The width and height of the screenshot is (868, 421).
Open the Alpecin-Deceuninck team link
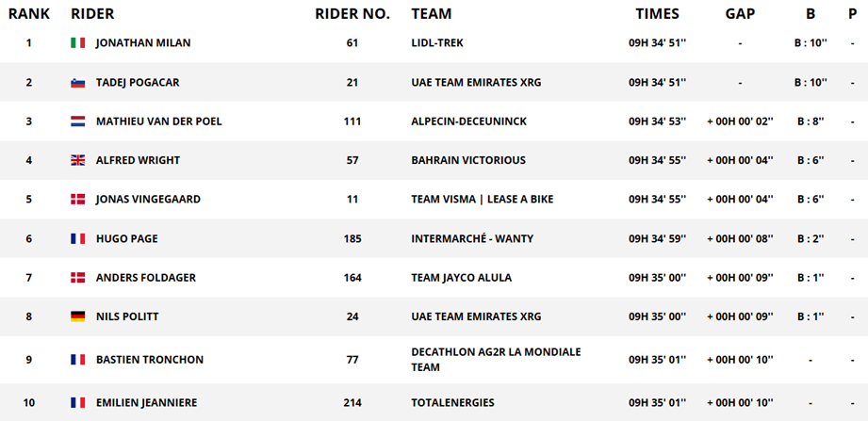click(469, 121)
